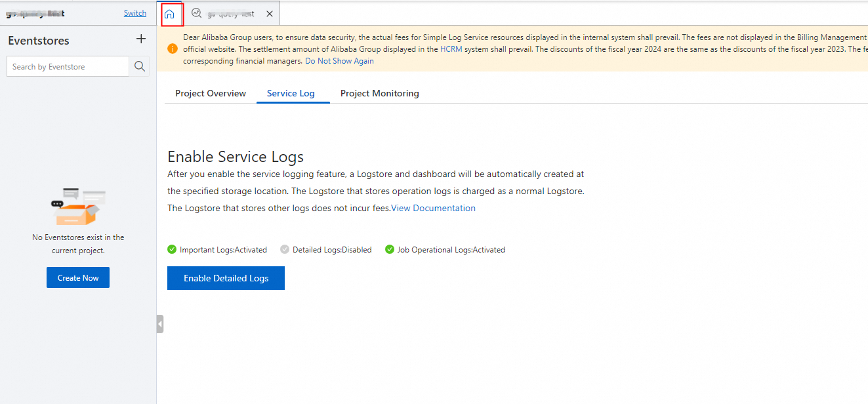868x404 pixels.
Task: Open the Project Overview tab
Action: coord(211,93)
